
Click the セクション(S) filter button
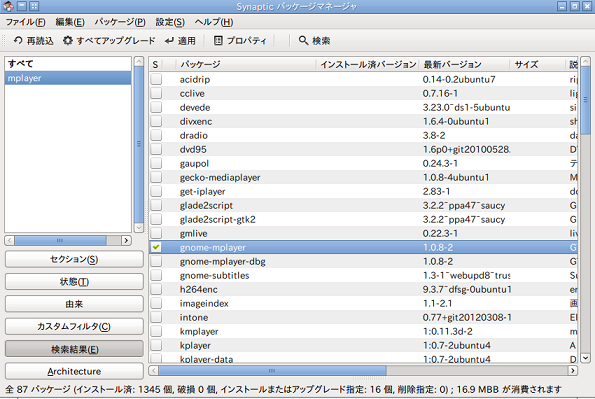pyautogui.click(x=74, y=259)
